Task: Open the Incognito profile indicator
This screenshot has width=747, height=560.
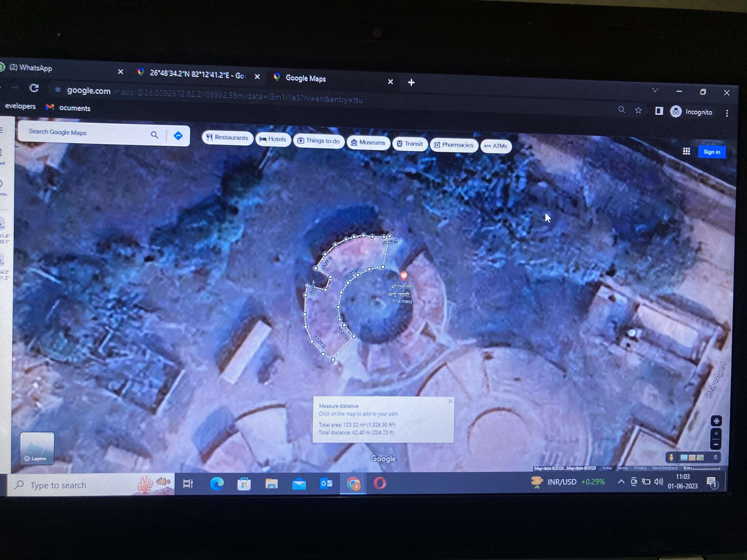Action: 691,112
